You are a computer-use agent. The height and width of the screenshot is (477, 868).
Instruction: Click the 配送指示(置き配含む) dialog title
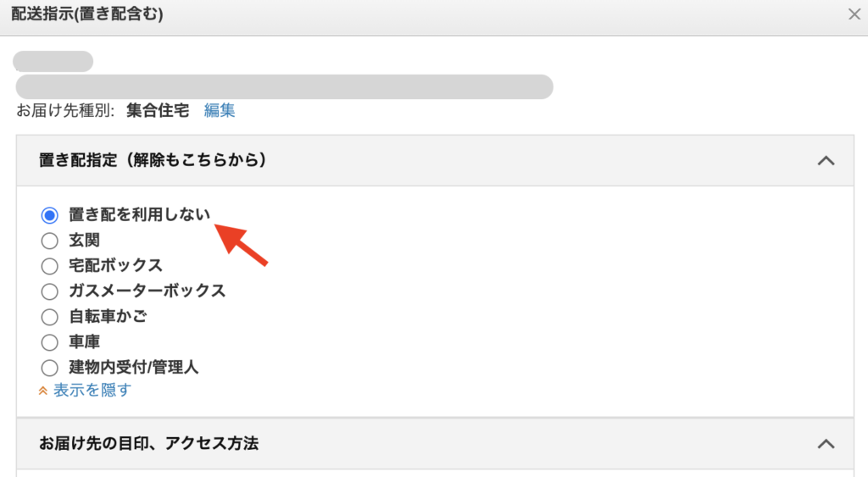pyautogui.click(x=87, y=14)
